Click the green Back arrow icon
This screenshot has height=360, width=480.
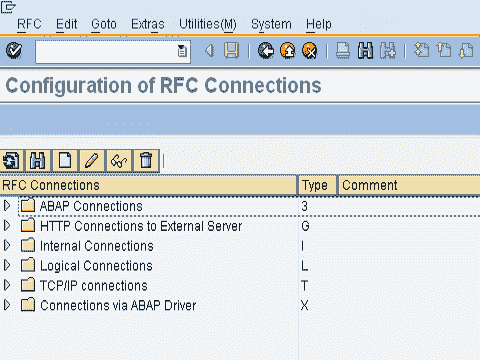click(x=266, y=51)
